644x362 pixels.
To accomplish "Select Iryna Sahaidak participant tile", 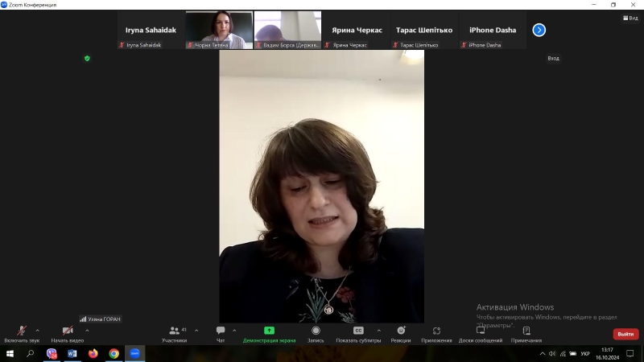I will 151,30.
